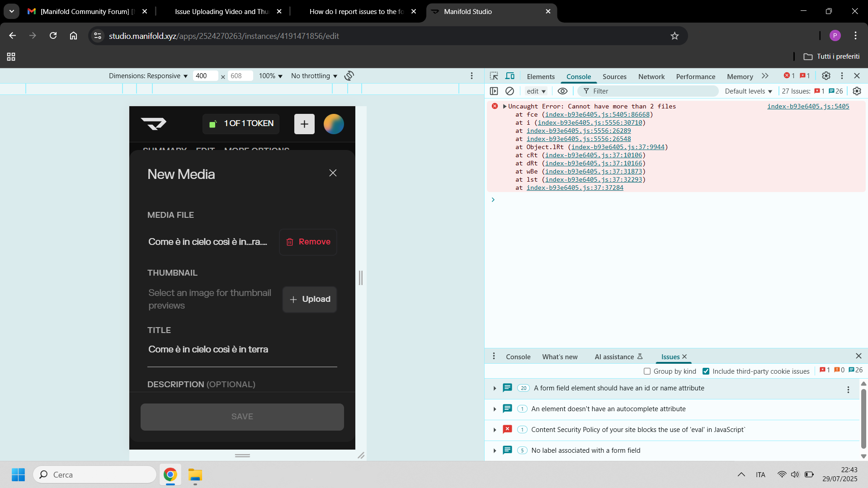Click the thumbnail Upload button
The height and width of the screenshot is (488, 868).
click(x=310, y=299)
